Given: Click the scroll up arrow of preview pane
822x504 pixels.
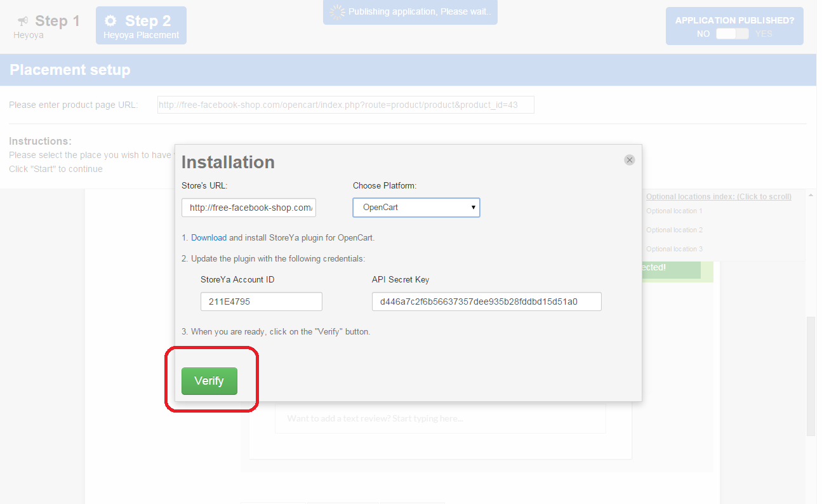Looking at the screenshot, I should [811, 195].
